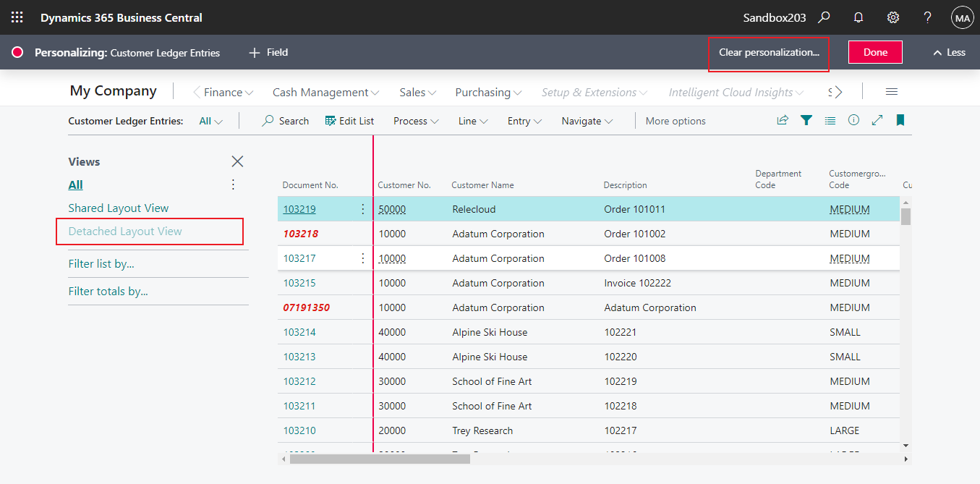Enter focus mode with the diagonal arrows icon
Screen dimensions: 980x484
tap(877, 120)
